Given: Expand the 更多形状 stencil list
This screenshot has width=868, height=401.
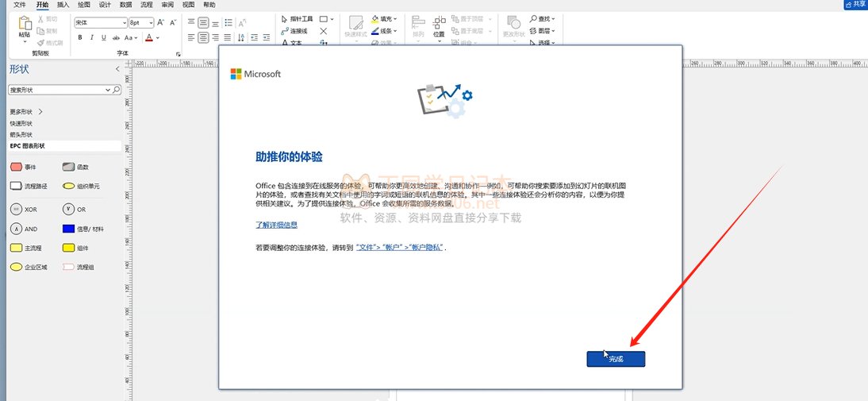Looking at the screenshot, I should tap(25, 112).
